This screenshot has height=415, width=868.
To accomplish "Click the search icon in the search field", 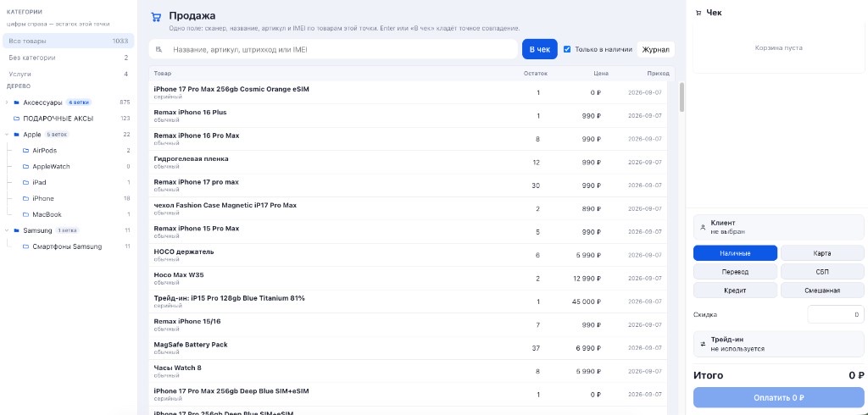I will click(x=159, y=49).
